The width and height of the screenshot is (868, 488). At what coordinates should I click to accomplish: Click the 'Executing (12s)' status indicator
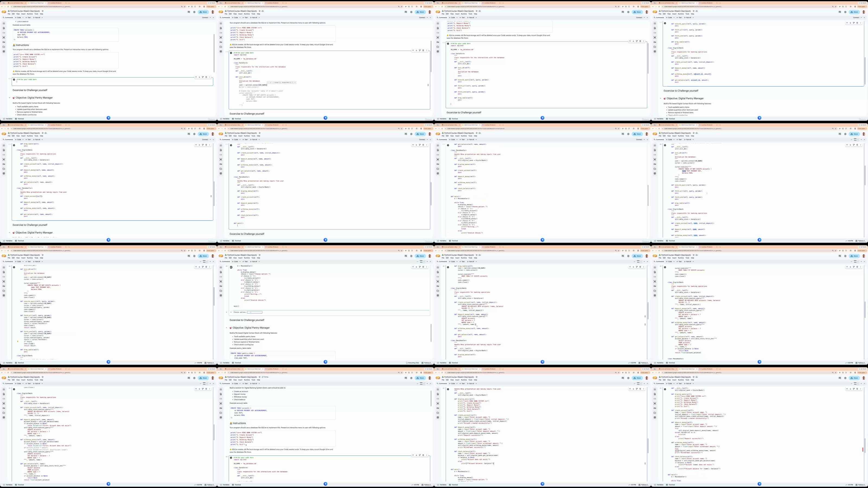(413, 363)
